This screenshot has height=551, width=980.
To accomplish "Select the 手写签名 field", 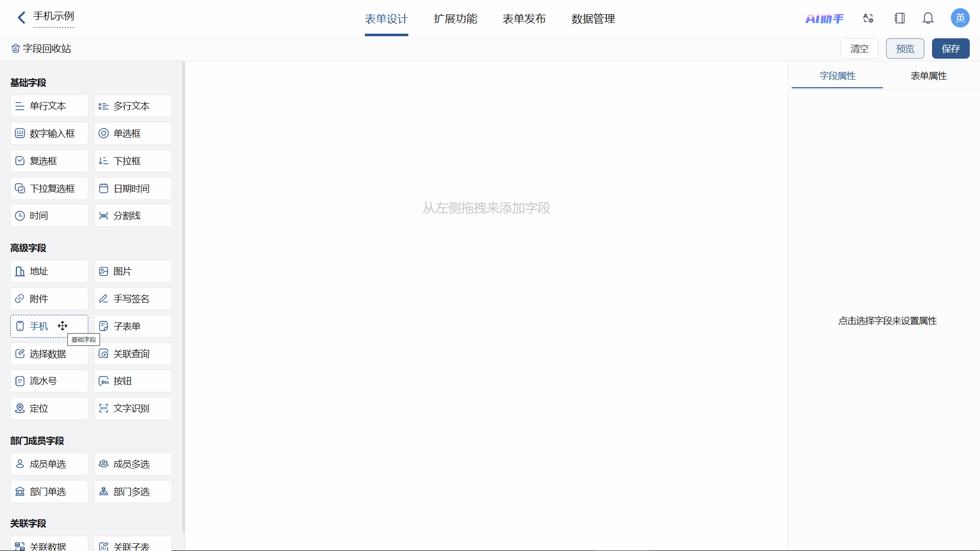I will tap(133, 299).
